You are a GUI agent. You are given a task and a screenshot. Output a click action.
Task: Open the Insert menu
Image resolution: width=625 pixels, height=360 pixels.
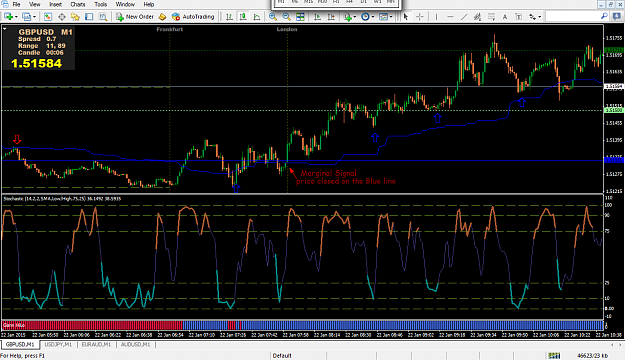click(55, 4)
